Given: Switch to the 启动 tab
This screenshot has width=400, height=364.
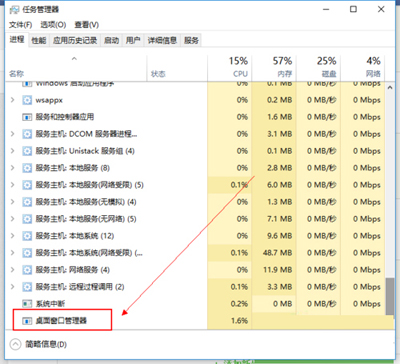Looking at the screenshot, I should tap(111, 41).
